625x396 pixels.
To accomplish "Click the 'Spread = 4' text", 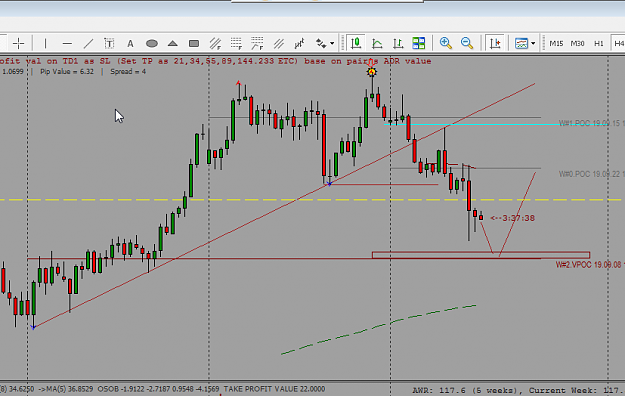I will (128, 72).
